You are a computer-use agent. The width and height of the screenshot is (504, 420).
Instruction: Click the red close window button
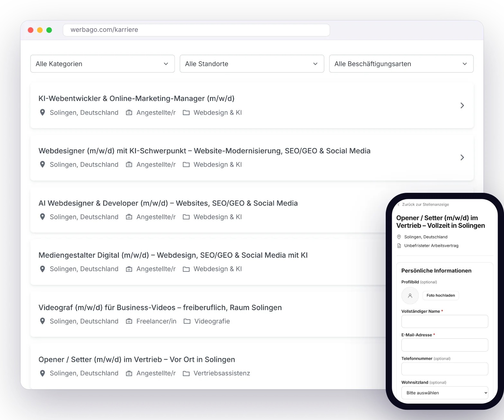coord(31,30)
